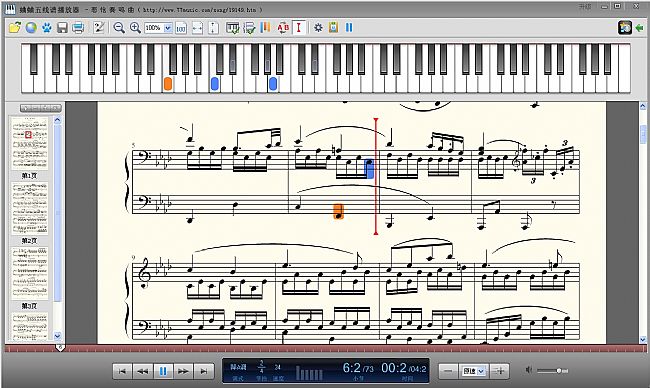Click the 2/4 time signature display
Image resolution: width=650 pixels, height=388 pixels.
(261, 367)
